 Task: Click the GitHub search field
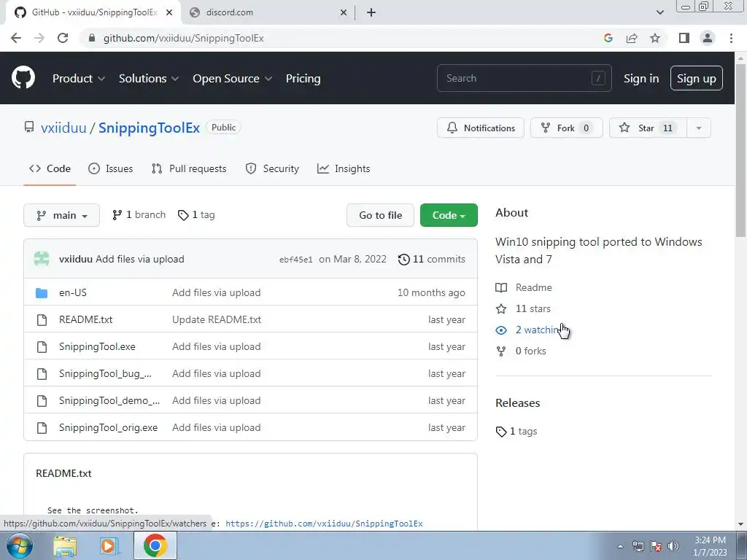pyautogui.click(x=524, y=78)
